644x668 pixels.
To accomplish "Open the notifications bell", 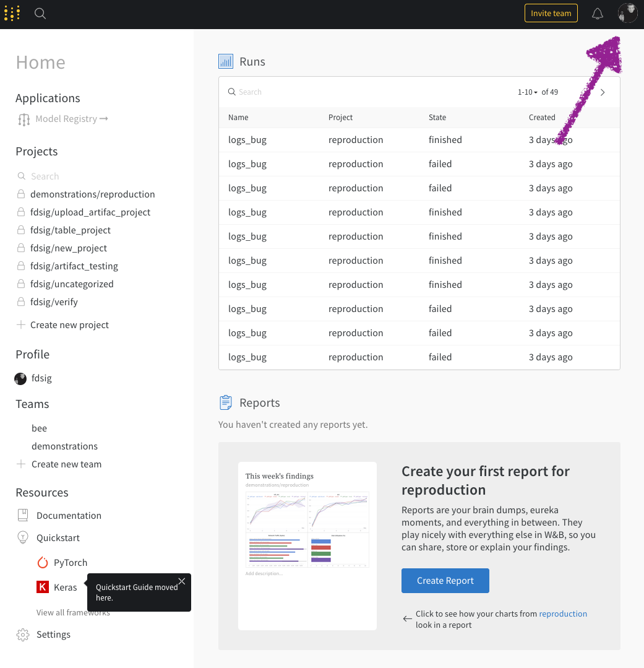I will (x=598, y=13).
